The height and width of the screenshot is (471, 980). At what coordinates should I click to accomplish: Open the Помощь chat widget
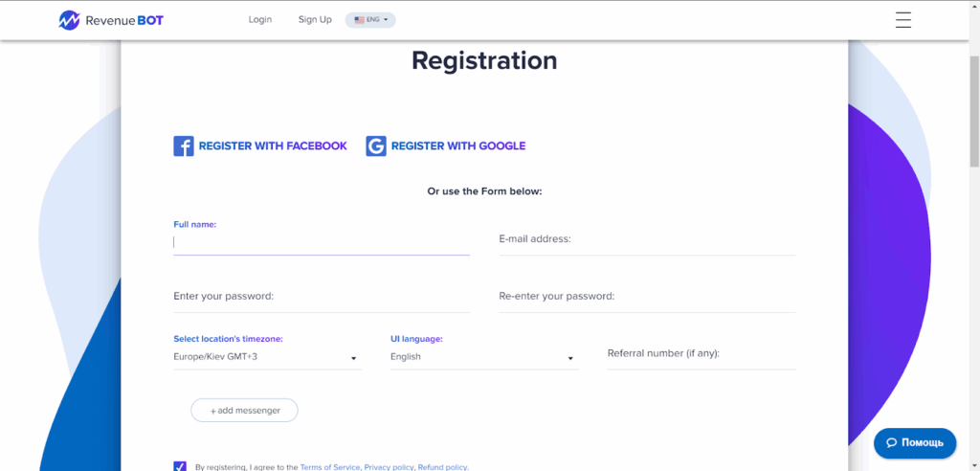(x=915, y=442)
